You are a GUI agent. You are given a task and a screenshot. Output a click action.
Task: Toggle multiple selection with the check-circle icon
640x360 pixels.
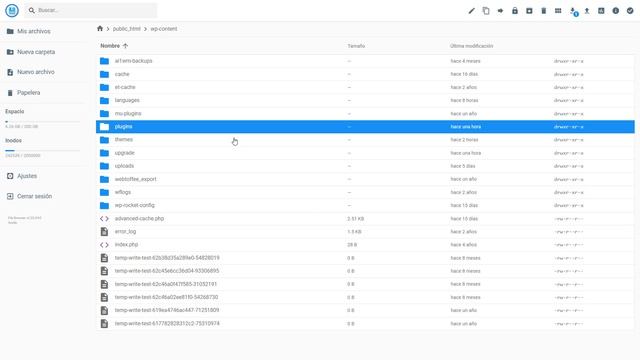(x=630, y=11)
